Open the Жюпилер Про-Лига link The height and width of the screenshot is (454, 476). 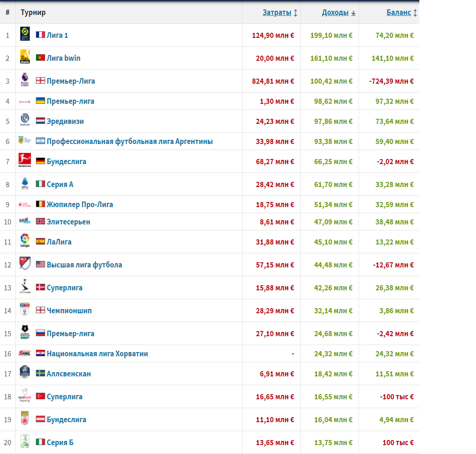[x=80, y=204]
